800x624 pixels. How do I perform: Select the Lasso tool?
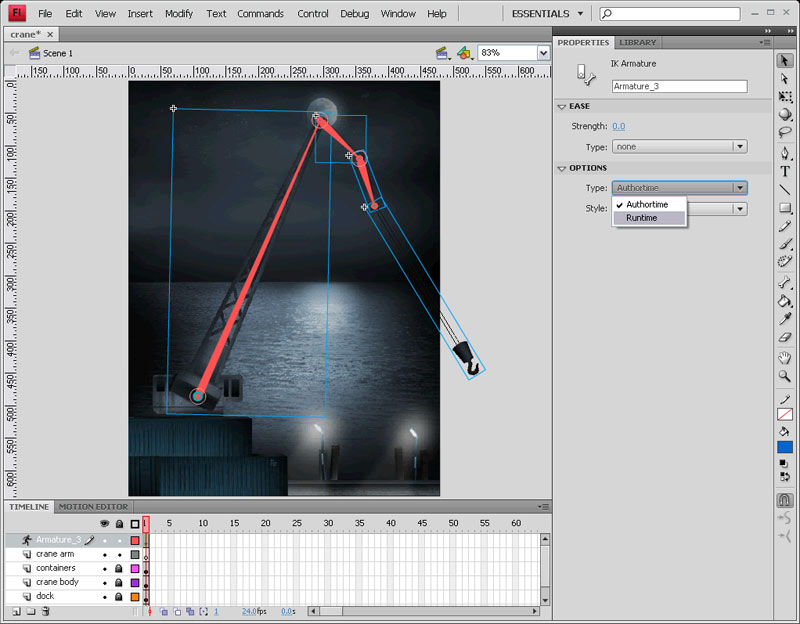pyautogui.click(x=785, y=132)
